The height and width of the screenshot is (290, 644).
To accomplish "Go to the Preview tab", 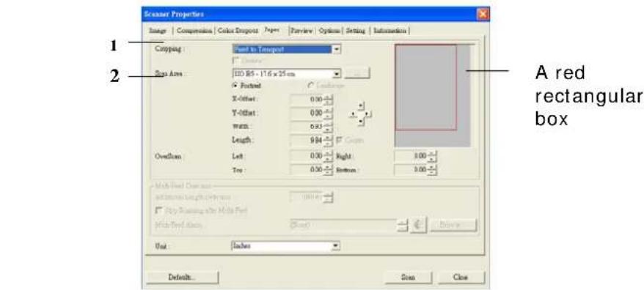I will click(x=302, y=31).
